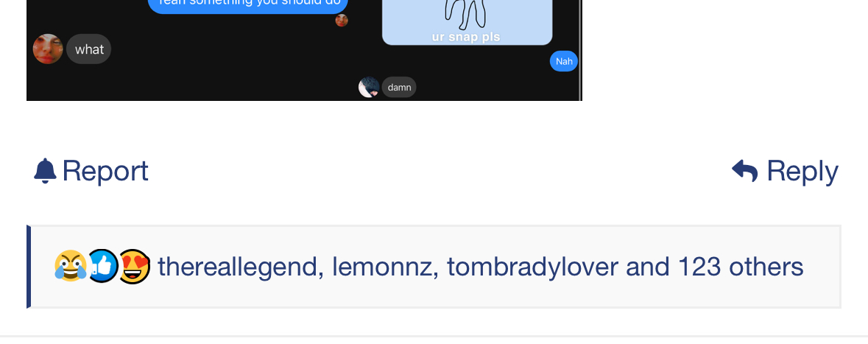Click the small avatar under blue chat bubble
The height and width of the screenshot is (344, 868).
pyautogui.click(x=342, y=21)
